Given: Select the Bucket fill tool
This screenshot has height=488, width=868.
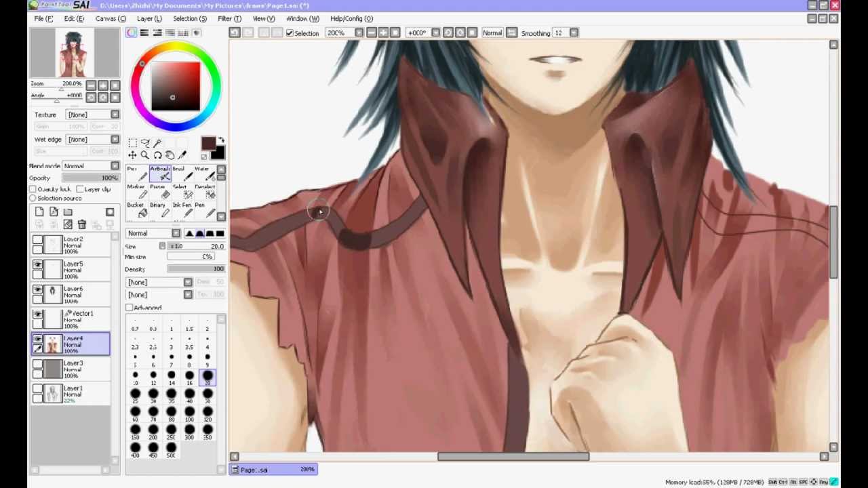Looking at the screenshot, I should tap(136, 210).
